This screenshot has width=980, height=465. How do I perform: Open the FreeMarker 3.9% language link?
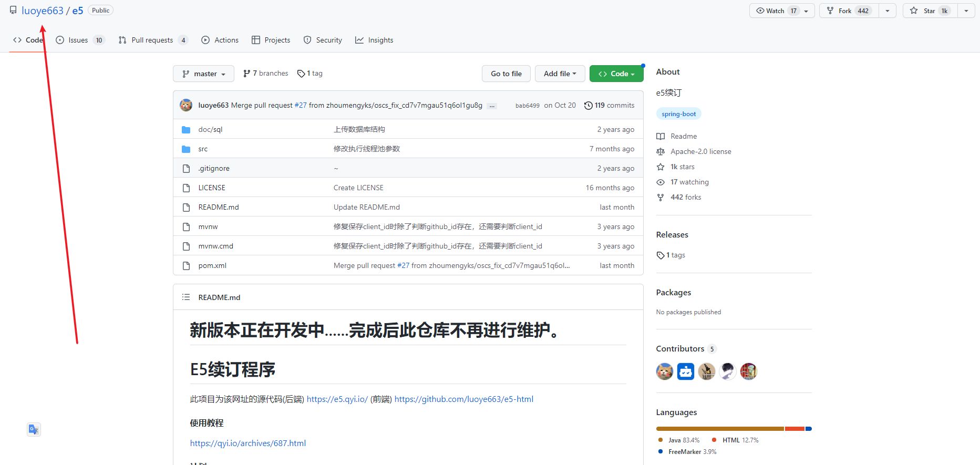click(x=687, y=452)
